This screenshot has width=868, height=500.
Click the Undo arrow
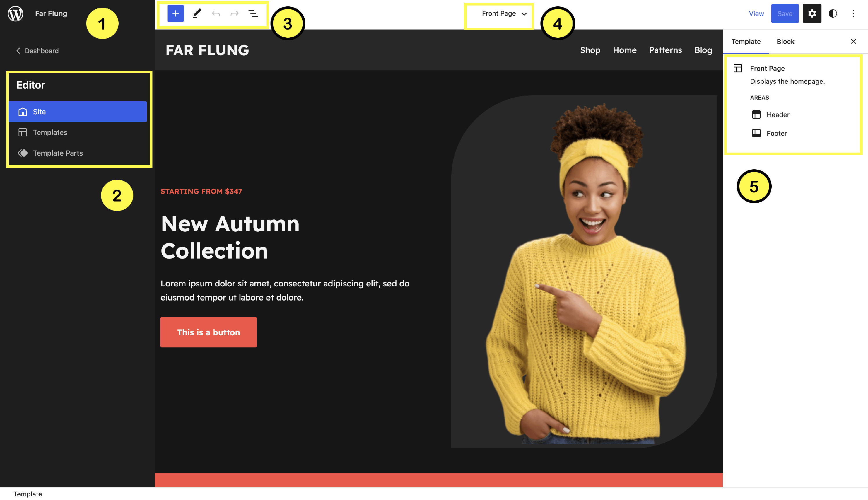216,14
